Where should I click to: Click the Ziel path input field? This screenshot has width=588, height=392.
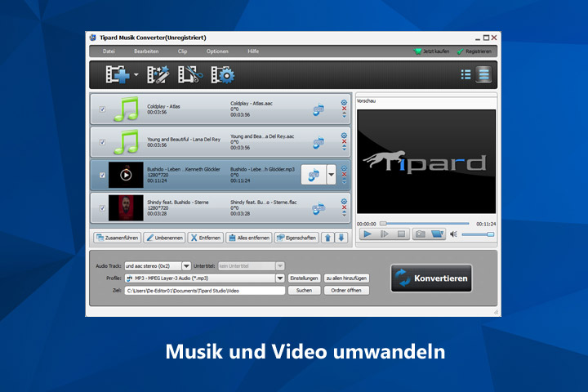(205, 291)
